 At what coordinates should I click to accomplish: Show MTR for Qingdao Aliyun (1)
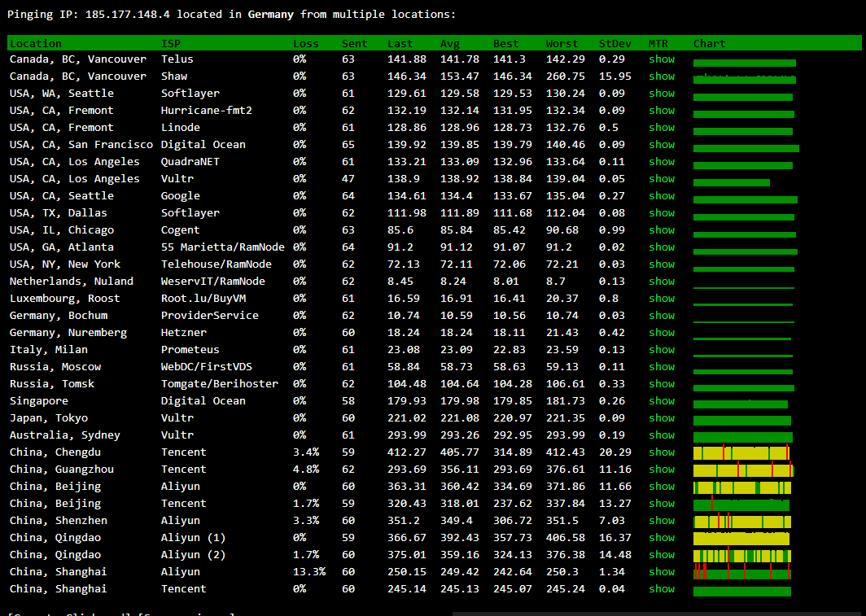tap(662, 538)
